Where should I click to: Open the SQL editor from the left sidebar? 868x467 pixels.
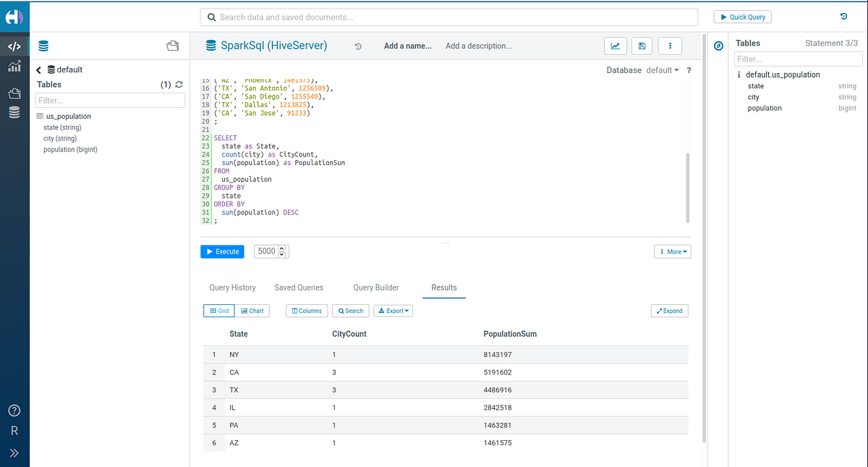tap(14, 46)
